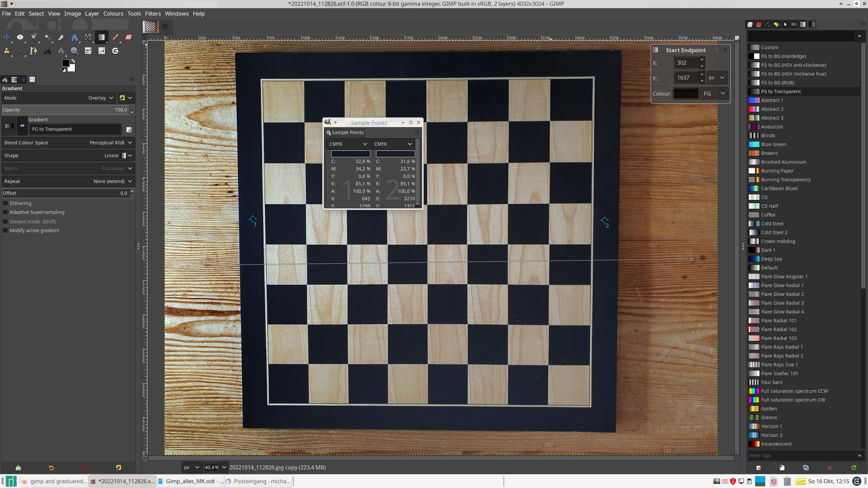Select the Pencil tool
Screen dimensions: 868x488
[x=115, y=37]
